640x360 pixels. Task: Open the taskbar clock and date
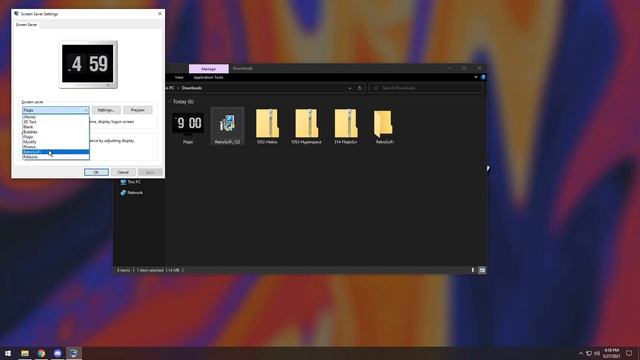coord(611,353)
